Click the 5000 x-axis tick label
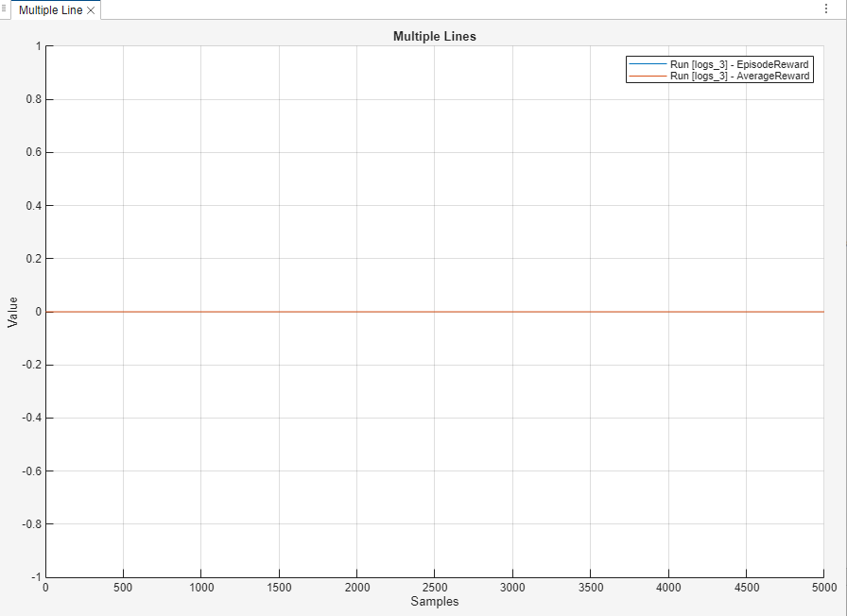 822,588
